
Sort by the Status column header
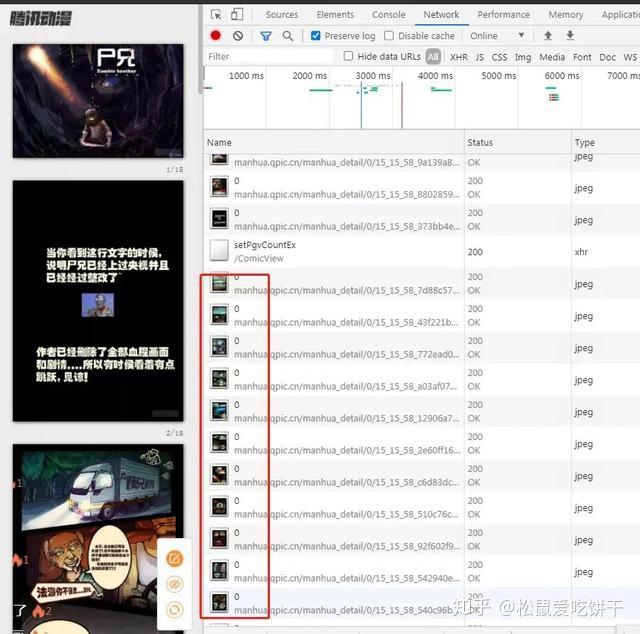(518, 142)
